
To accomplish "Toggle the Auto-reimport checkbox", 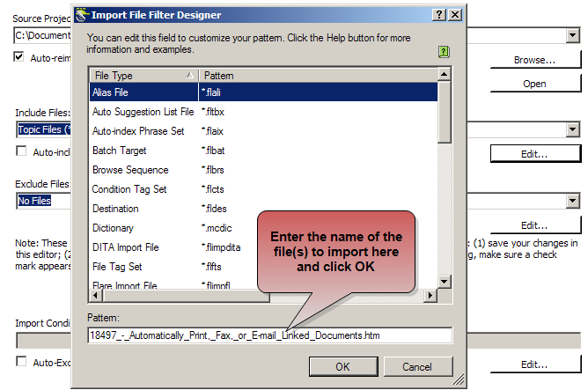I will point(20,57).
